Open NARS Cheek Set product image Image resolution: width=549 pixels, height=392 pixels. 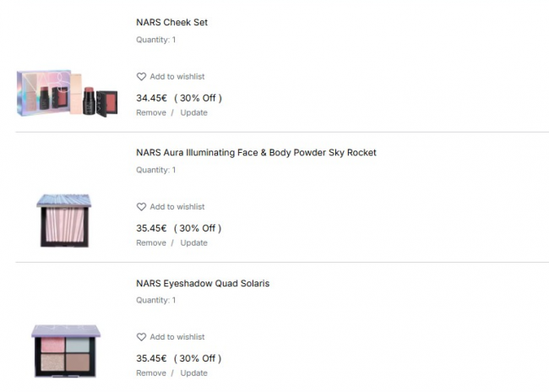(x=67, y=92)
